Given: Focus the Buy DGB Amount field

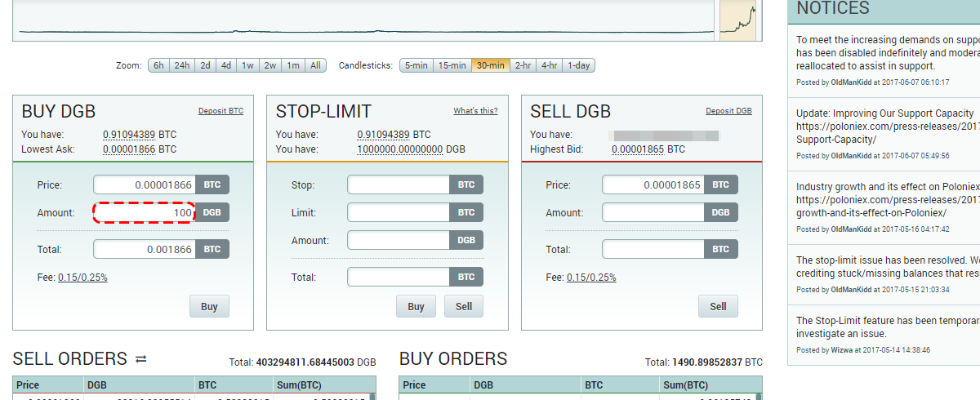Looking at the screenshot, I should point(145,213).
